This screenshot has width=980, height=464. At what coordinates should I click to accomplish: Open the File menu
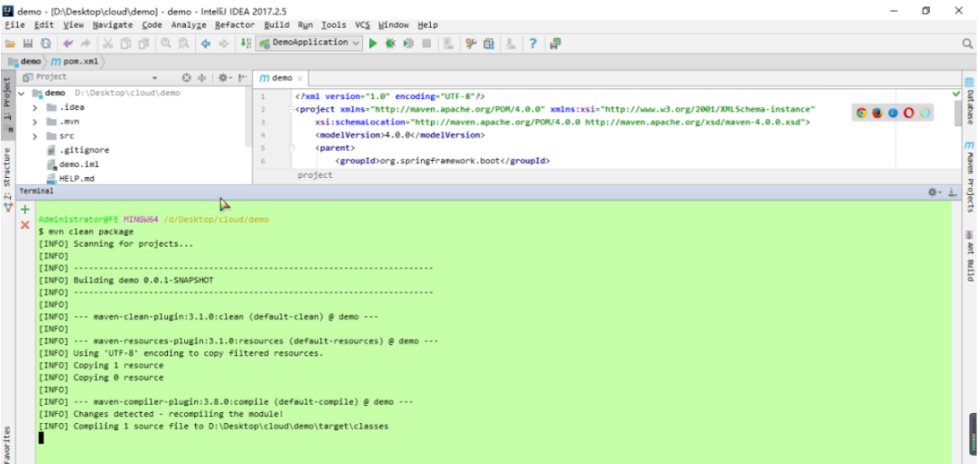point(15,25)
